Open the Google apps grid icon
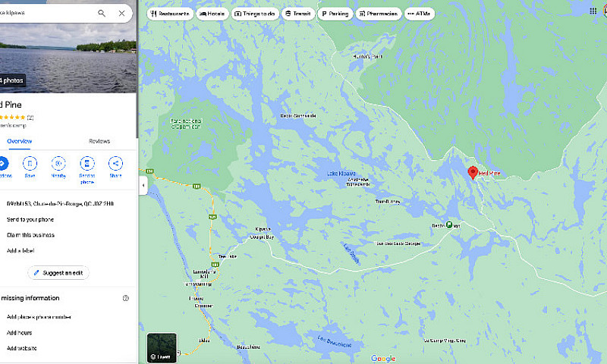607x364 pixels. [x=593, y=11]
